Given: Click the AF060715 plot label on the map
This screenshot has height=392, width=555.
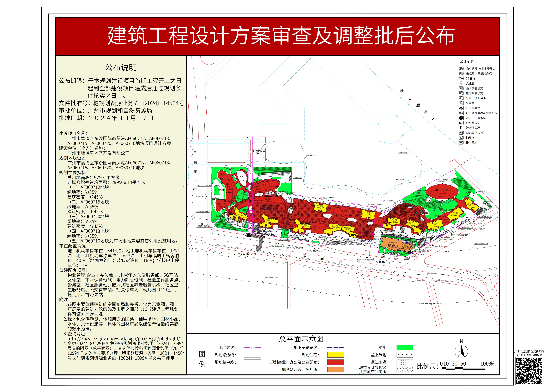Looking at the screenshot, I should [302, 214].
